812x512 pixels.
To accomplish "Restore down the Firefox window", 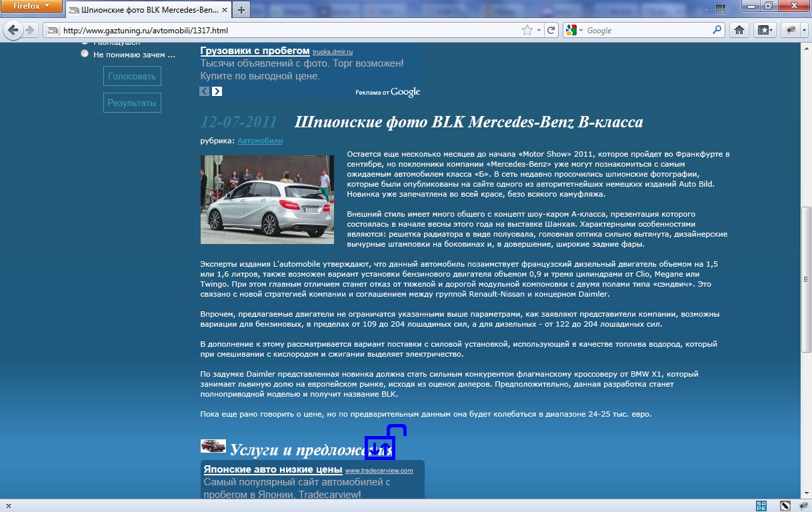I will point(768,5).
